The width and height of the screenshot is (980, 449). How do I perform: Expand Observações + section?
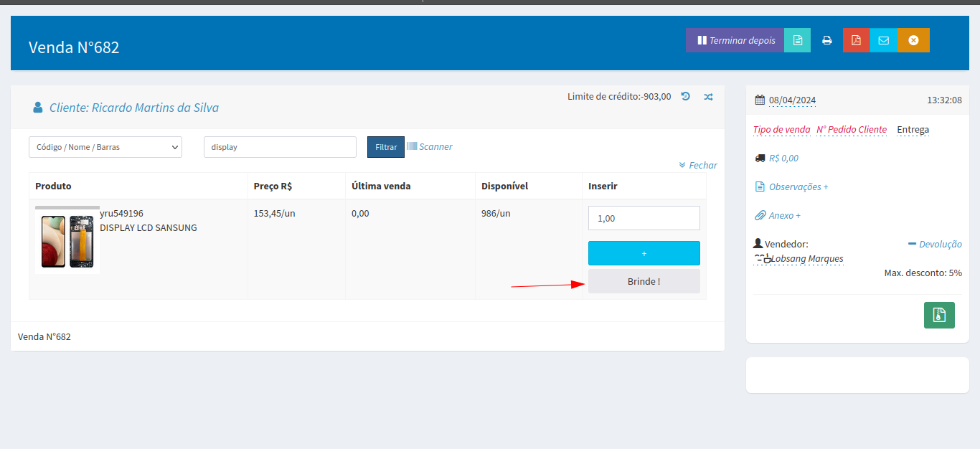click(x=792, y=186)
